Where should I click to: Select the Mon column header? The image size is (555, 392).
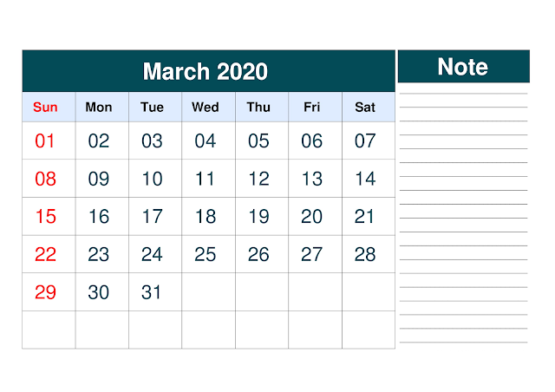99,108
